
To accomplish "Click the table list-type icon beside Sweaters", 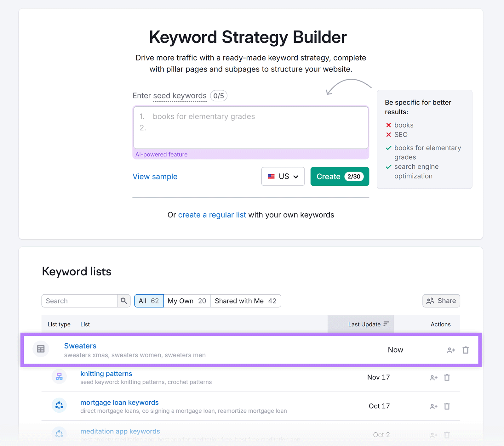I will click(x=41, y=349).
